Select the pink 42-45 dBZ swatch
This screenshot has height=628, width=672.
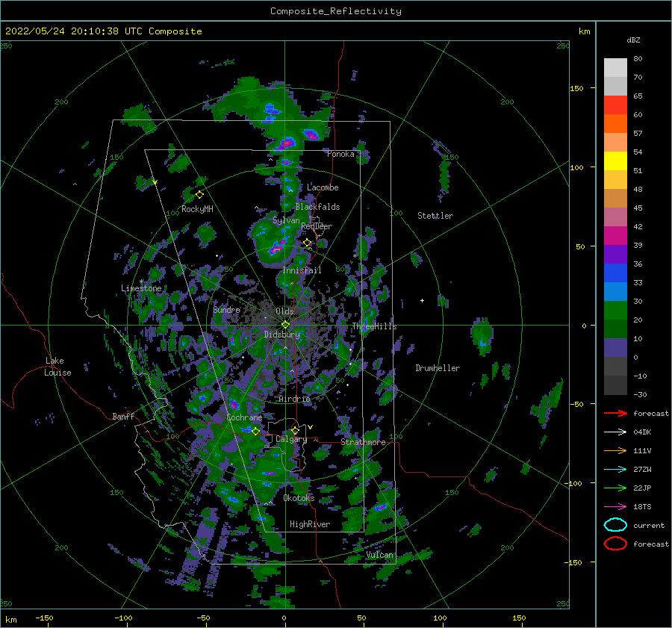(x=615, y=217)
